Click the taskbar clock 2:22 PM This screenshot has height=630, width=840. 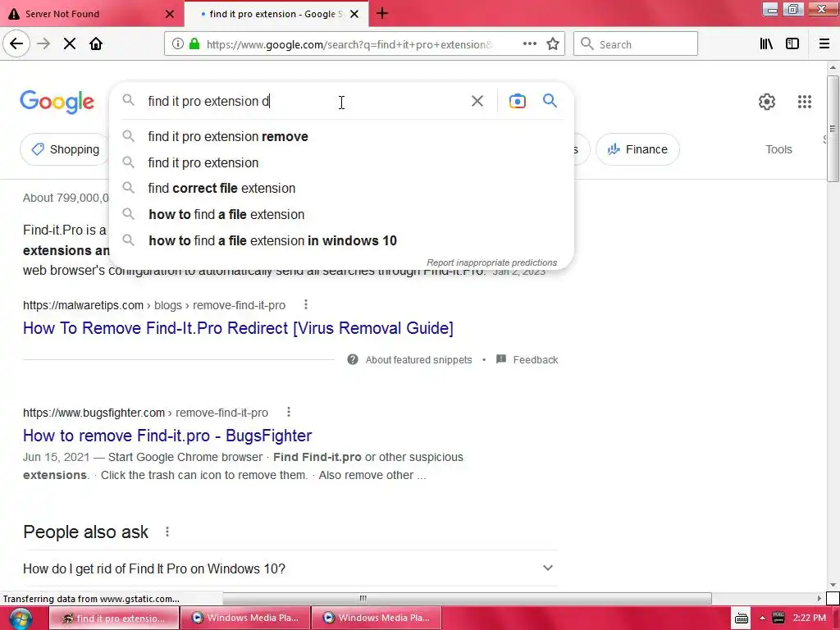pyautogui.click(x=809, y=618)
